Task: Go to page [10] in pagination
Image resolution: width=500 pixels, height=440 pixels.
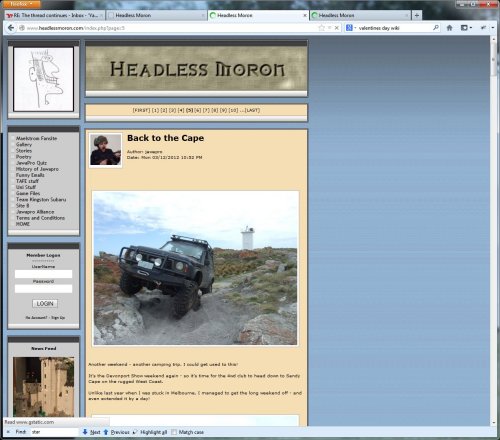Action: coord(233,110)
